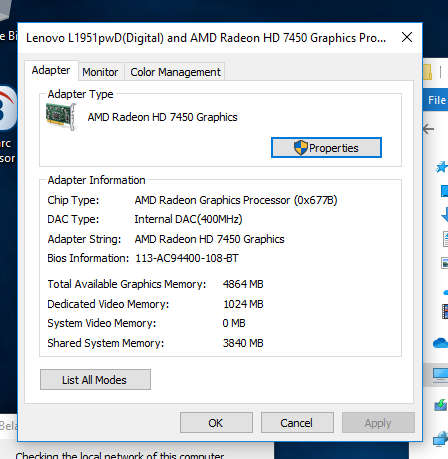Viewport: 448px width, 459px height.
Task: Select OneDrive cloud in File Explorer sidebar
Action: 441,343
